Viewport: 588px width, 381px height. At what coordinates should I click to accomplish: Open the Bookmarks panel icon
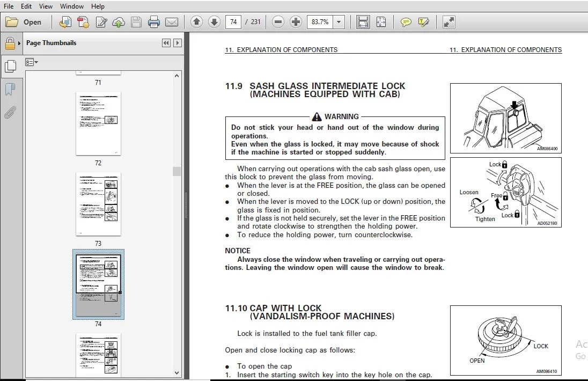10,89
